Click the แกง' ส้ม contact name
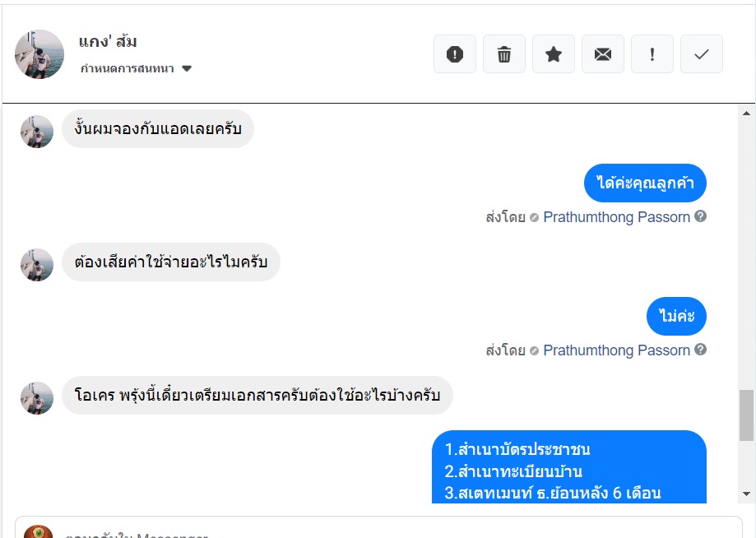The width and height of the screenshot is (756, 538). (x=108, y=41)
